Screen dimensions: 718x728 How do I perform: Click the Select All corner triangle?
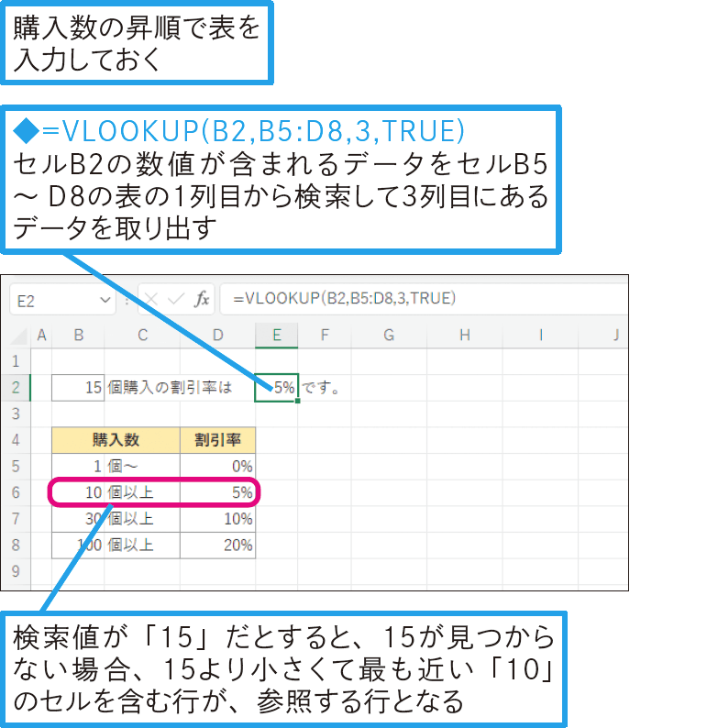coord(19,336)
